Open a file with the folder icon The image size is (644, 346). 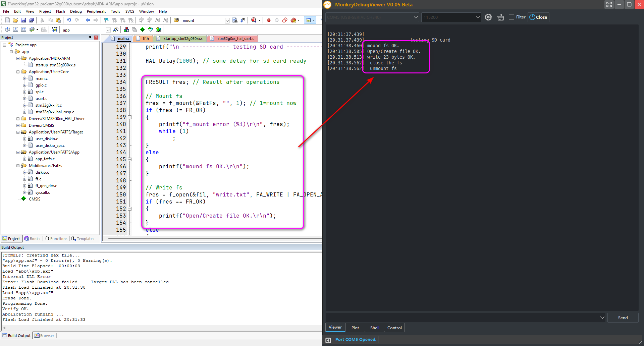pyautogui.click(x=15, y=20)
